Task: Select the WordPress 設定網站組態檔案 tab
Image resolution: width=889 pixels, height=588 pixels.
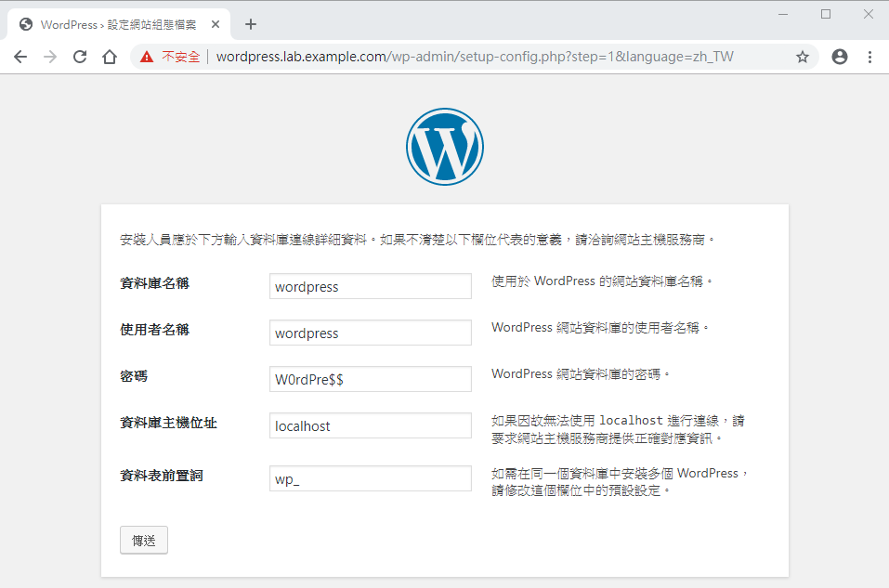Action: [x=119, y=24]
